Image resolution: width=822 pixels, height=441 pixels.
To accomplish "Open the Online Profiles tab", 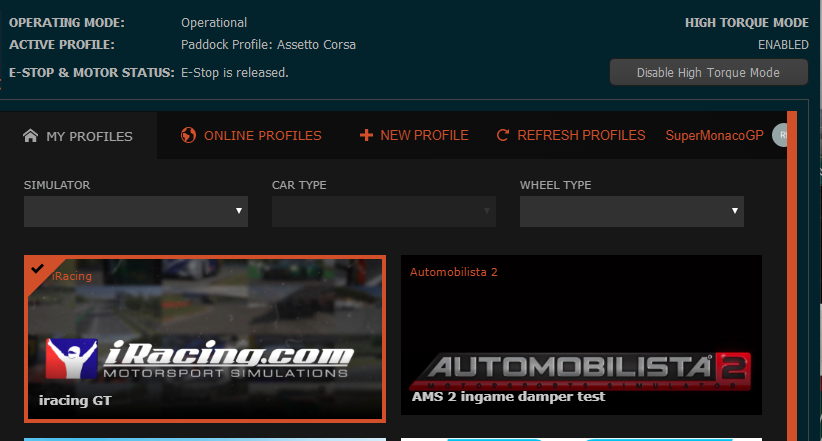I will [x=251, y=135].
